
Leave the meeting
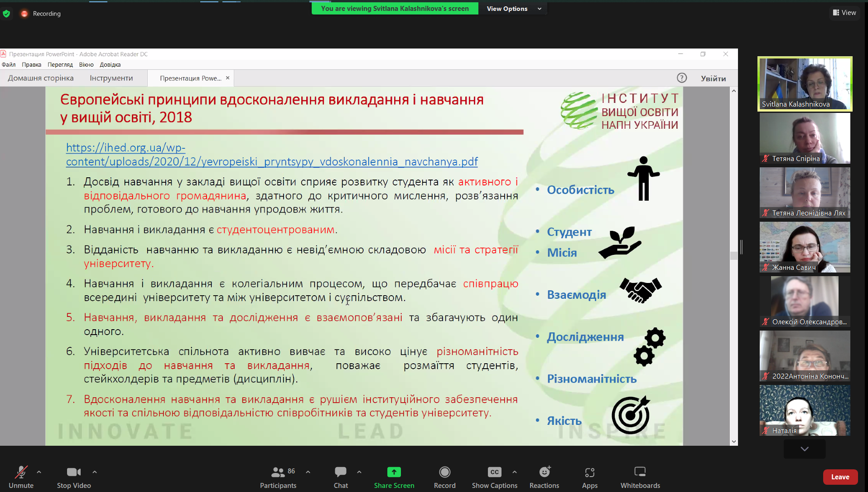click(x=840, y=477)
